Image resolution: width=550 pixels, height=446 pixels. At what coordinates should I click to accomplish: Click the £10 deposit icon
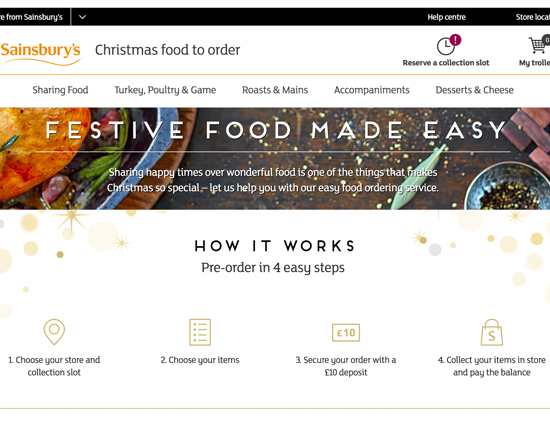pos(346,332)
